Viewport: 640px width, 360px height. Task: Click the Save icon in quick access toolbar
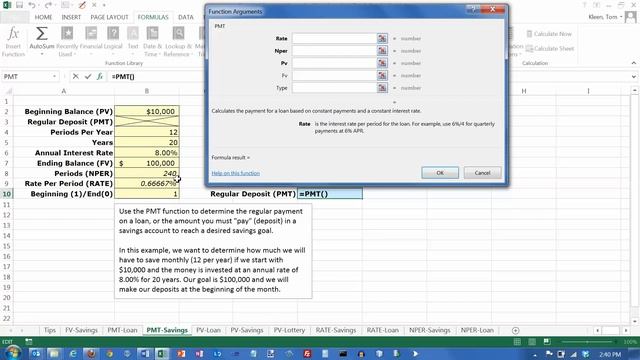click(19, 5)
